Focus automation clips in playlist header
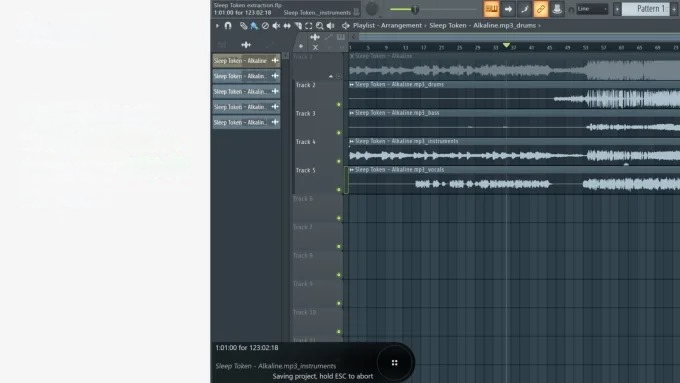The image size is (680, 383). pyautogui.click(x=328, y=37)
